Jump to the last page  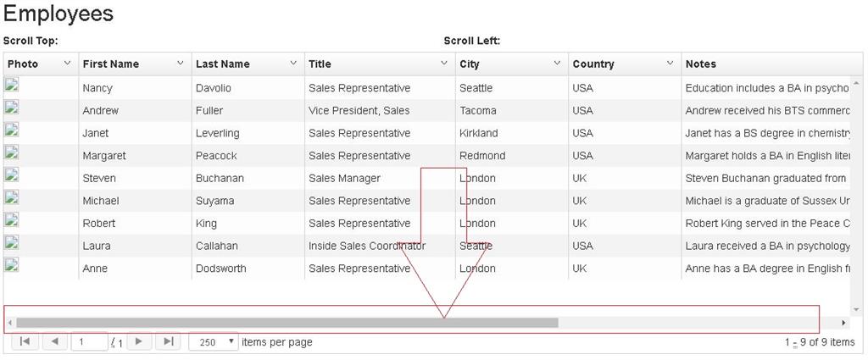(x=169, y=341)
